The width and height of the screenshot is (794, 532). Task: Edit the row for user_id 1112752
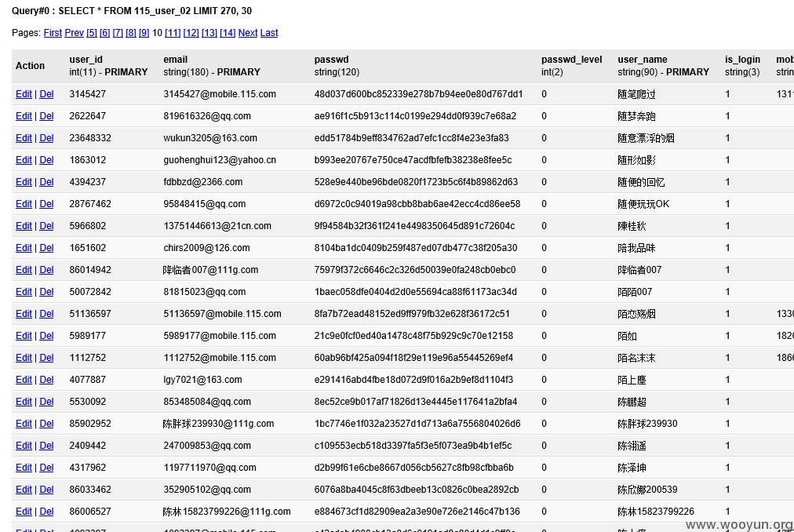tap(24, 358)
